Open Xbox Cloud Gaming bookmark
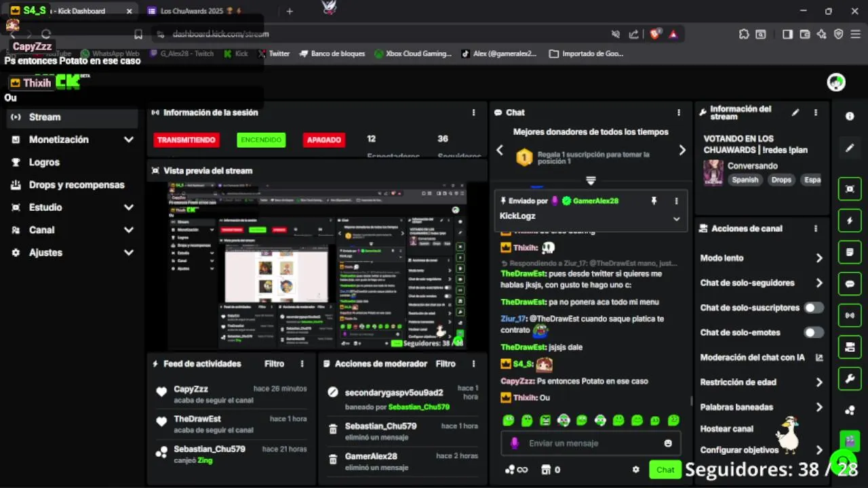Image resolution: width=868 pixels, height=488 pixels. point(413,54)
